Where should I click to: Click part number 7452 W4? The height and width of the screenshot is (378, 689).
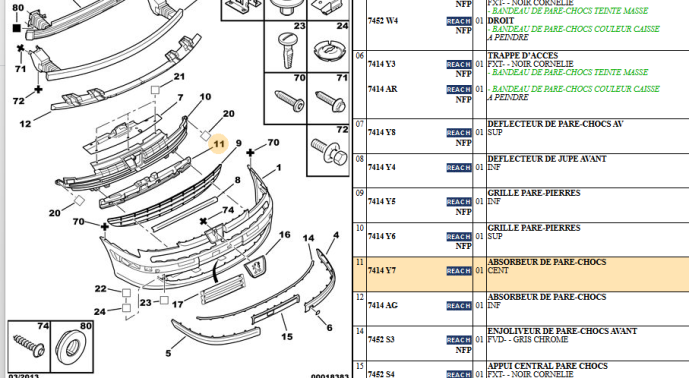383,21
